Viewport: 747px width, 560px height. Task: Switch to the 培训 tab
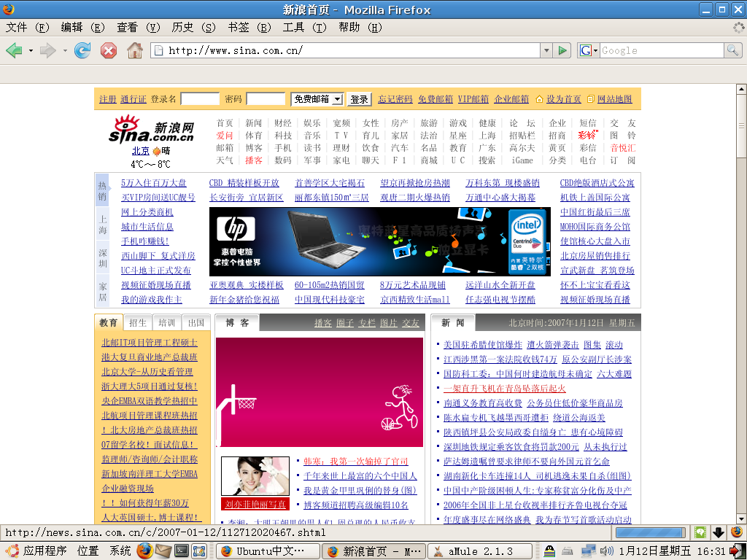coord(167,323)
